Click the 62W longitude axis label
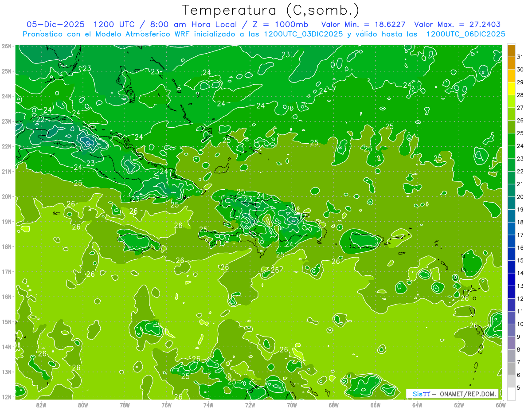The image size is (532, 411). coord(459,405)
